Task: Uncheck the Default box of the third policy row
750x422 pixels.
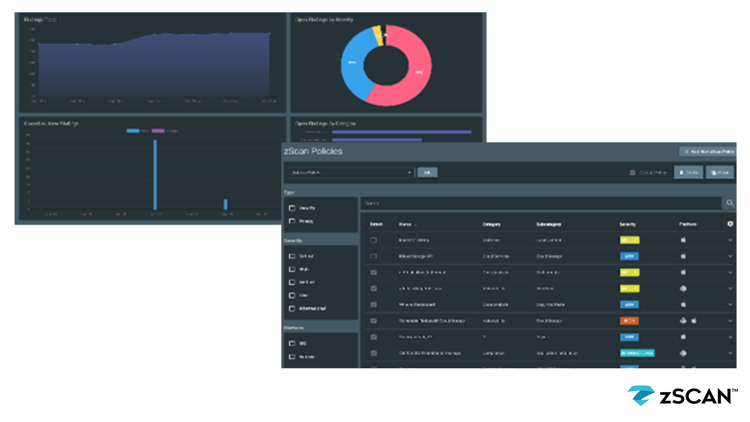Action: (x=374, y=272)
